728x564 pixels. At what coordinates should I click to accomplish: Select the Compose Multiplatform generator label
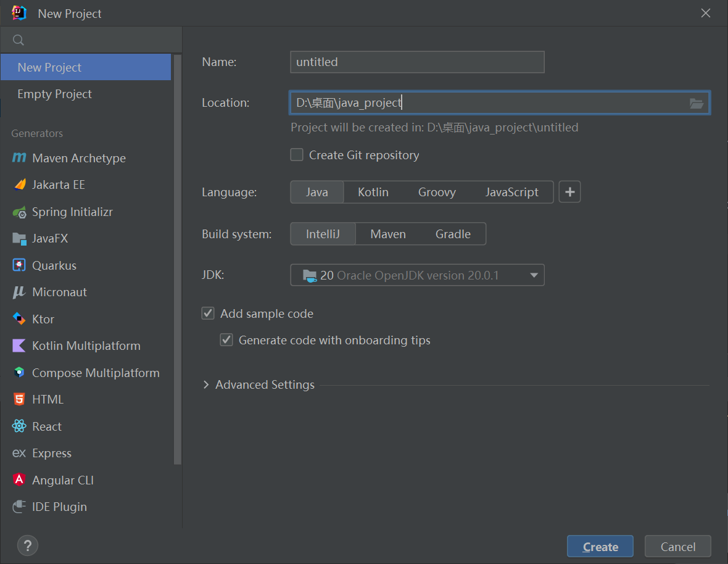(96, 373)
